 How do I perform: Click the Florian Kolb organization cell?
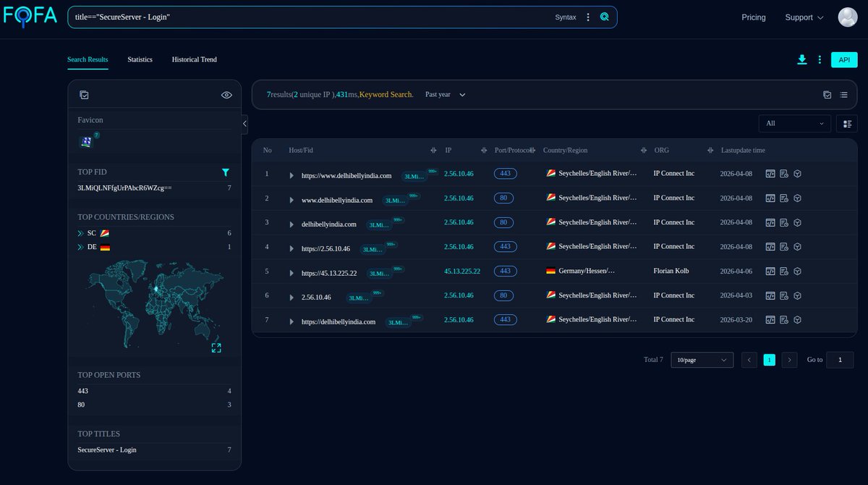(671, 271)
